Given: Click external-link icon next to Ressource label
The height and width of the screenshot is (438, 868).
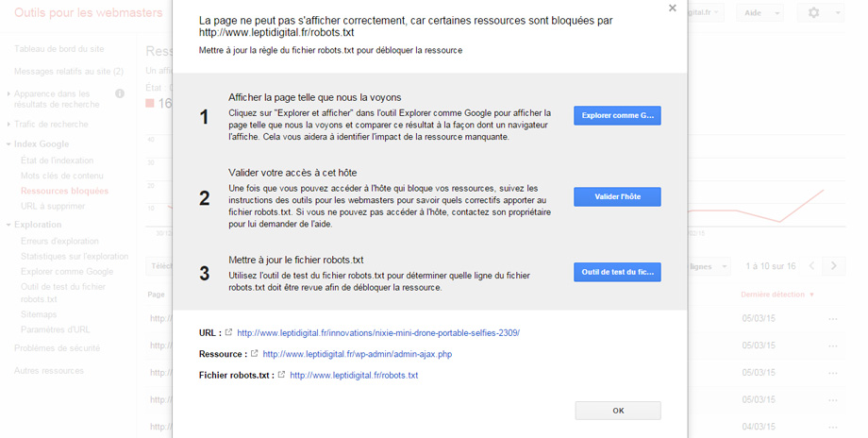Looking at the screenshot, I should pyautogui.click(x=254, y=353).
